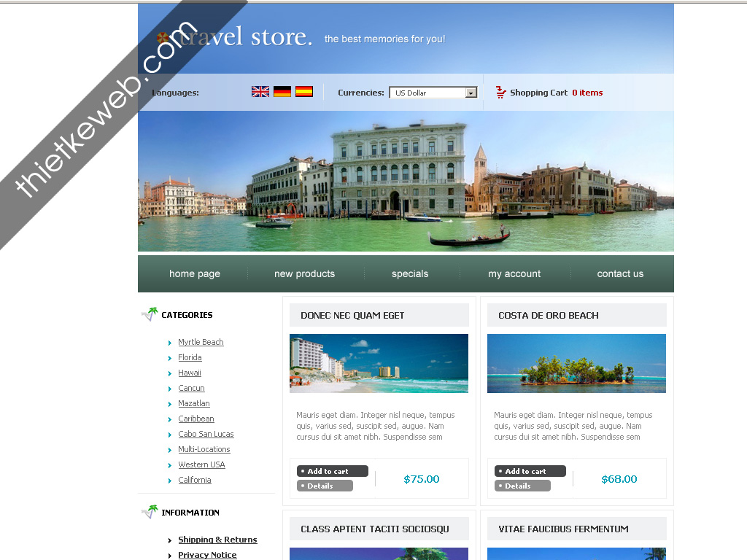Click the palm tree icon beside Categories
The height and width of the screenshot is (560, 747).
[150, 314]
